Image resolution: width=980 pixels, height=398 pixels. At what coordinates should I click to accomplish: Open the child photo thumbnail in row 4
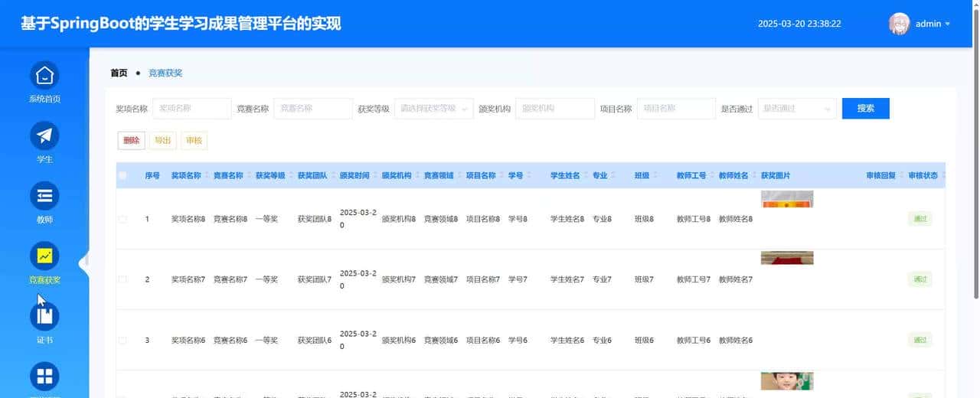tap(787, 381)
